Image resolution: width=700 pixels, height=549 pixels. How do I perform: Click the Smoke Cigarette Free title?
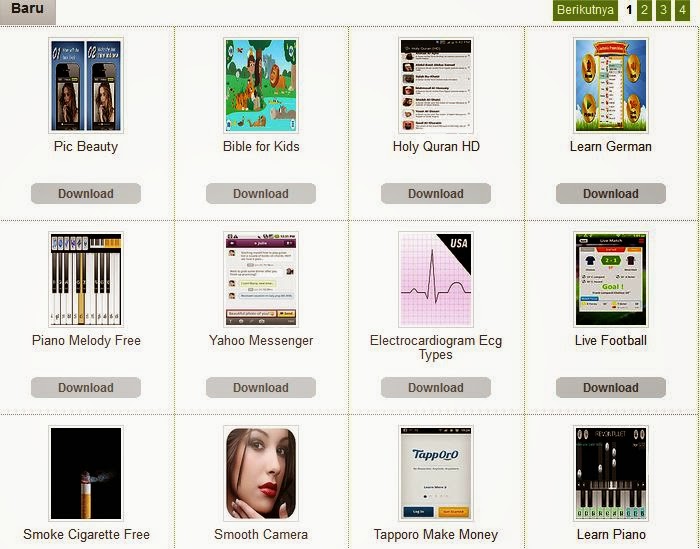[86, 534]
